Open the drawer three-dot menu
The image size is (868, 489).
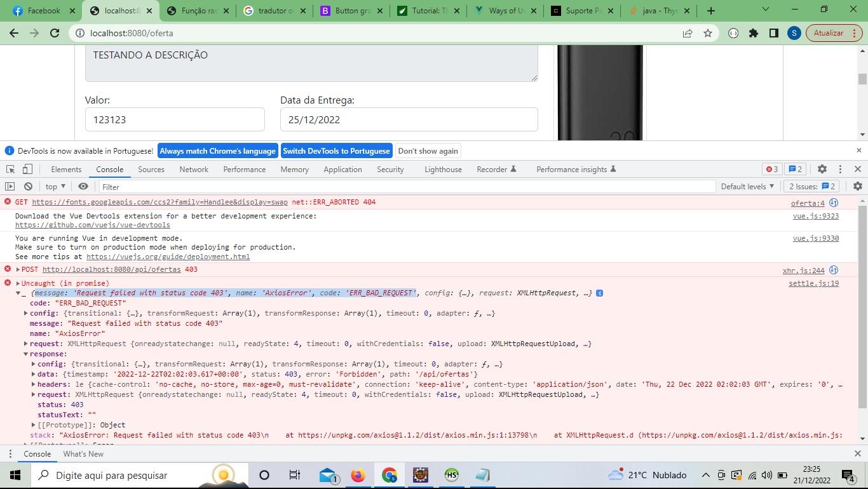point(10,453)
